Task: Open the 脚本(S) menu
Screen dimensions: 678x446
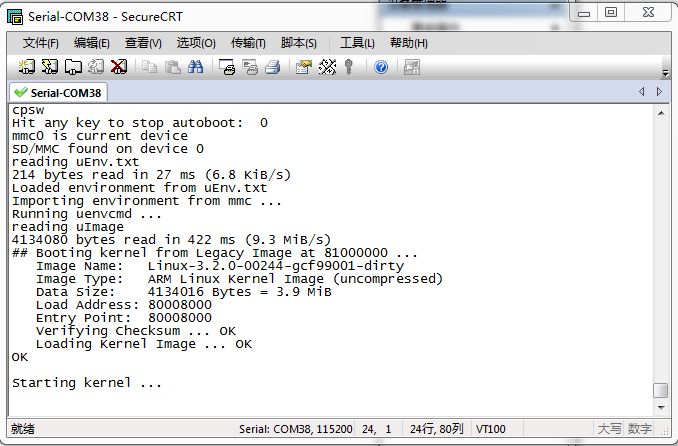Action: pyautogui.click(x=299, y=43)
